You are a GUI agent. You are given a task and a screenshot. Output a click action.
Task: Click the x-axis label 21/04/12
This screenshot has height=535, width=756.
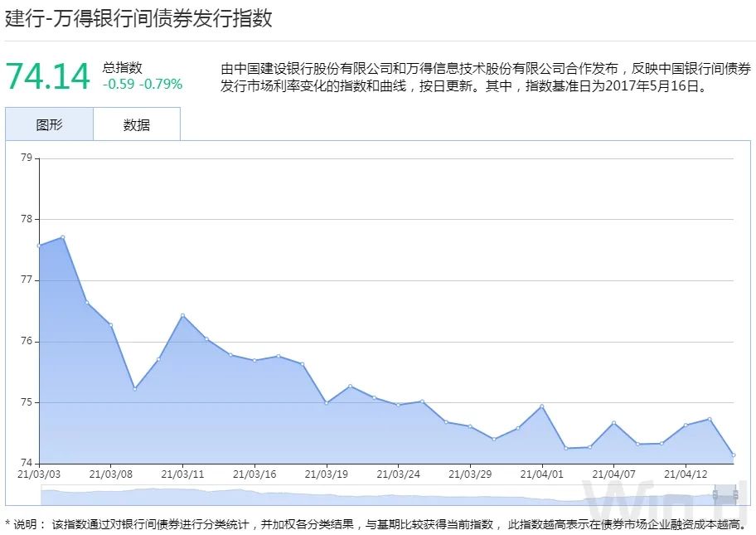tap(686, 474)
